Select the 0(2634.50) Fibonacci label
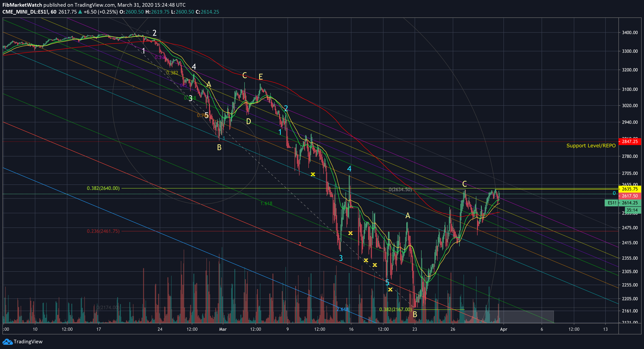The image size is (644, 349). click(x=400, y=189)
